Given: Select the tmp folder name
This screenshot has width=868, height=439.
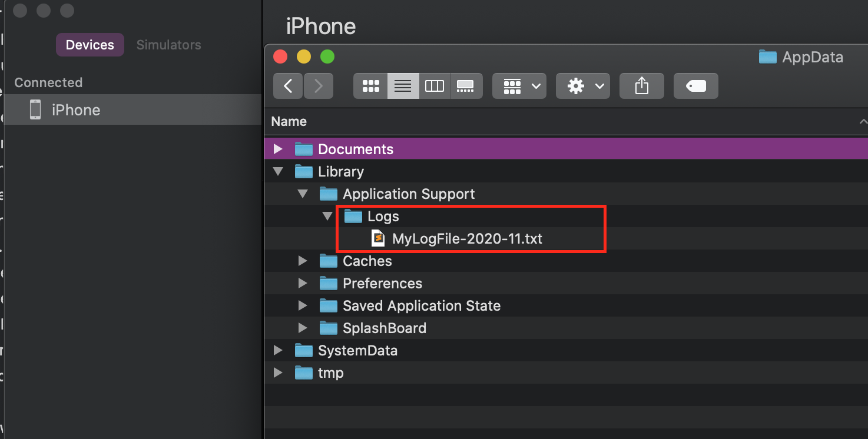Looking at the screenshot, I should [330, 373].
